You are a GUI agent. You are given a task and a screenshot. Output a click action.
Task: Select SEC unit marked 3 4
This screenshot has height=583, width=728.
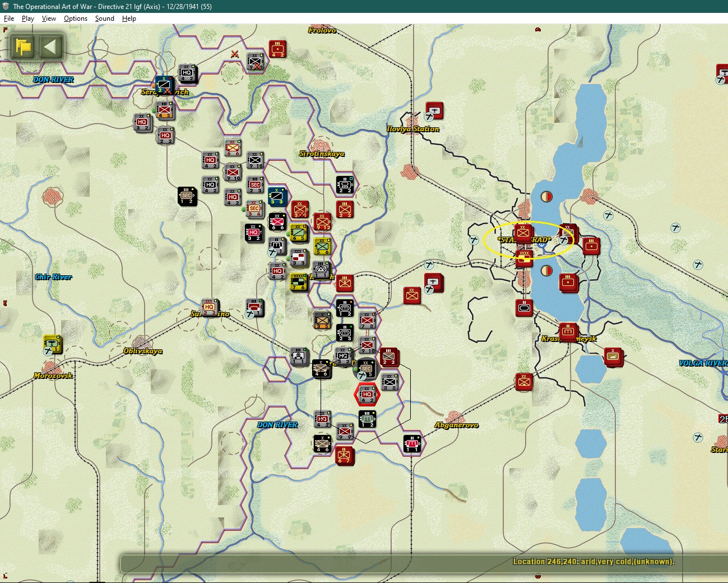pos(255,209)
